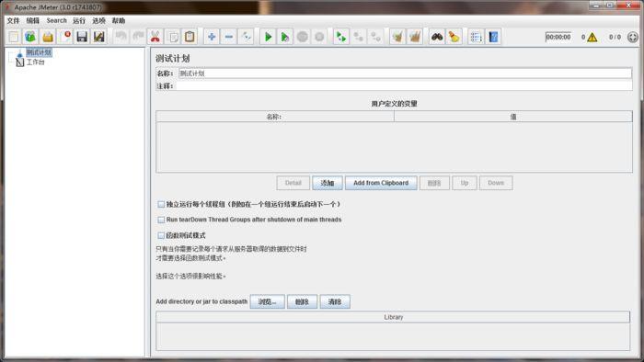The height and width of the screenshot is (362, 644).
Task: Click the Paste clipboard icon
Action: pos(190,37)
